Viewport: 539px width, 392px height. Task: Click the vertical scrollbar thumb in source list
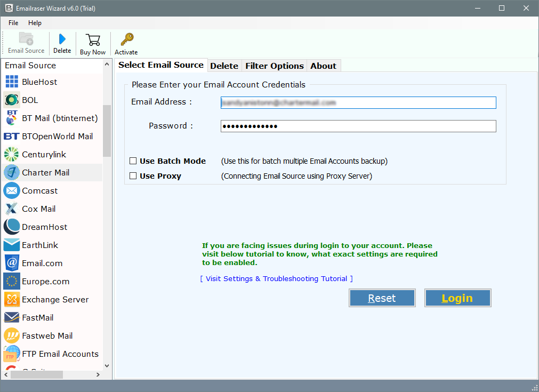107,131
